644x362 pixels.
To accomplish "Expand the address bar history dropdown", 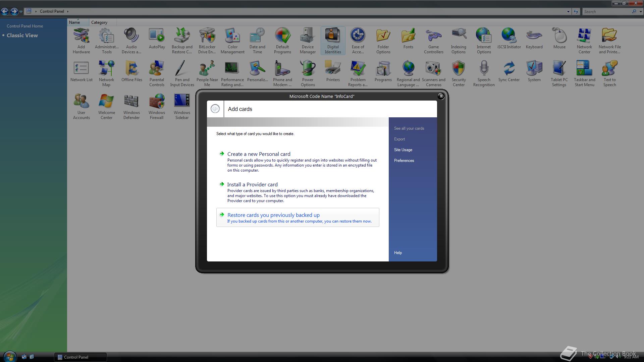I will tap(568, 11).
